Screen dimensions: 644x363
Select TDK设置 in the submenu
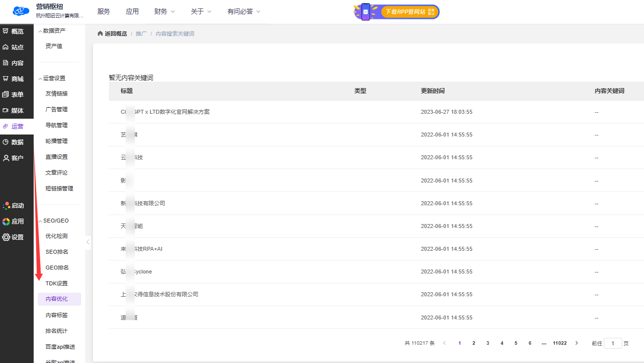(x=56, y=283)
